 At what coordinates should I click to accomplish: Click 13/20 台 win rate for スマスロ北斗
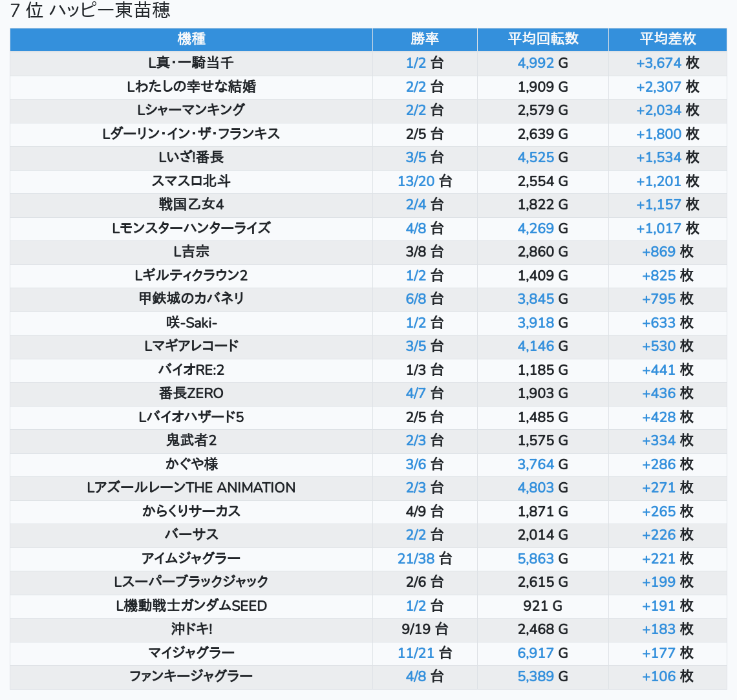425,181
